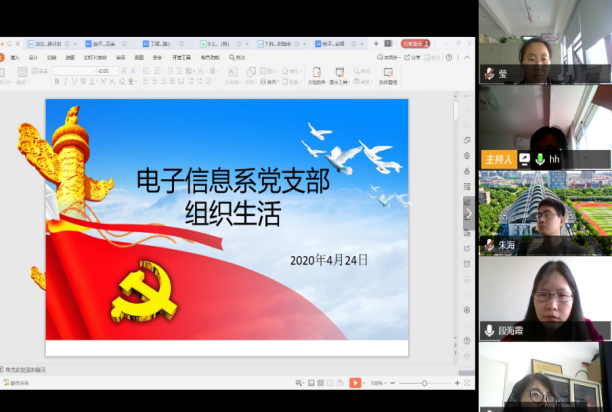Select the 电子信息系党支部 slide title text
This screenshot has width=612, height=412.
click(233, 183)
